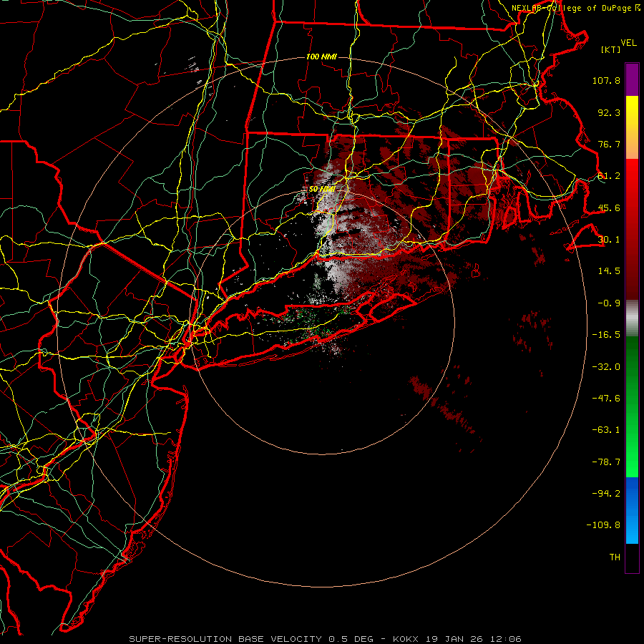
Task: Click the 45.6 value on velocity scale
Action: tap(609, 208)
